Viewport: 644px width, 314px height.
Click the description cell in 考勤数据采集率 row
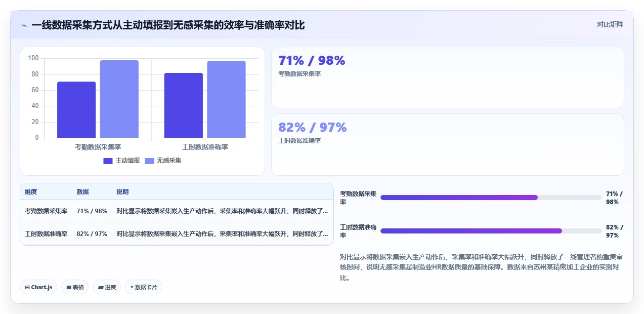[x=222, y=211]
